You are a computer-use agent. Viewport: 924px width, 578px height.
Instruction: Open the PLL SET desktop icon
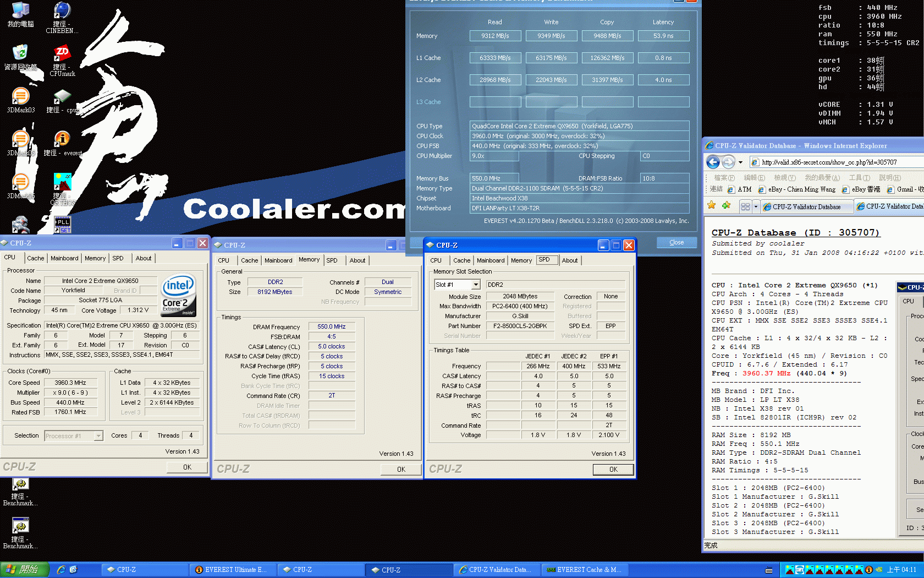62,225
